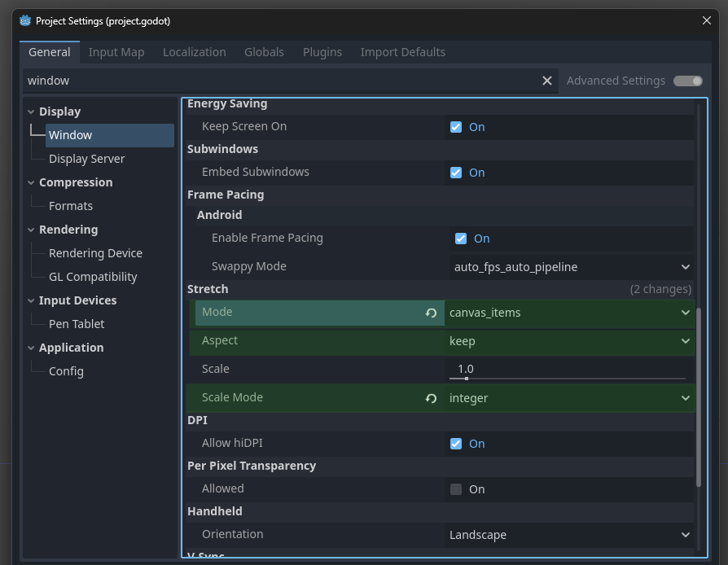
Task: Collapse the Application tree section
Action: pyautogui.click(x=31, y=348)
